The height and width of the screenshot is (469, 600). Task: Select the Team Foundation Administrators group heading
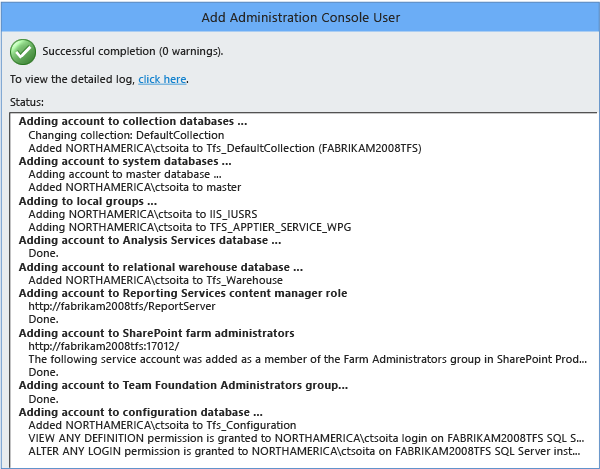point(183,384)
